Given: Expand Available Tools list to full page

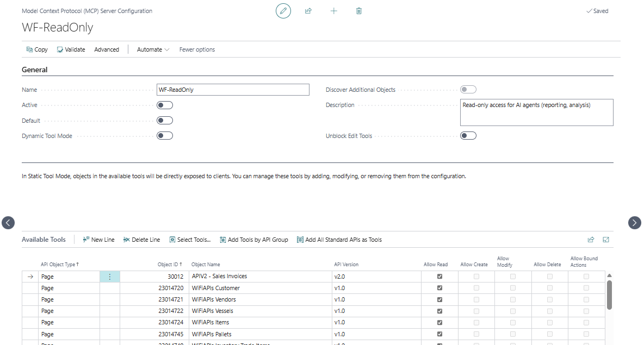Looking at the screenshot, I should [x=606, y=240].
